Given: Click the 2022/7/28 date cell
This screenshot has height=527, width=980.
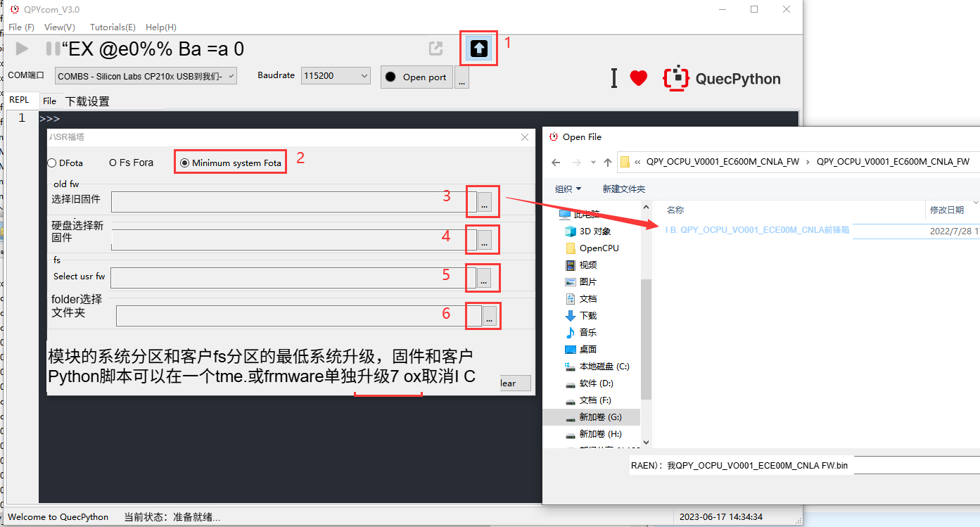Looking at the screenshot, I should point(954,231).
